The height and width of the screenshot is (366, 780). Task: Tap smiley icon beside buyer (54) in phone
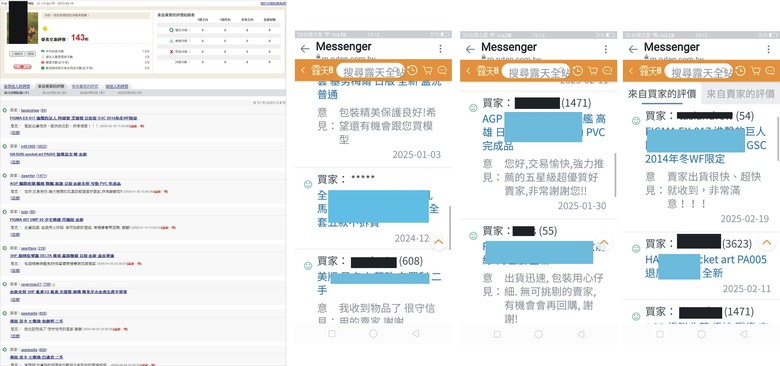click(636, 121)
